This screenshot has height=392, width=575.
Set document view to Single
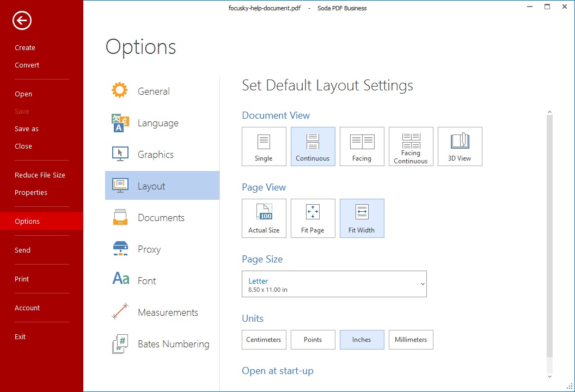point(264,146)
